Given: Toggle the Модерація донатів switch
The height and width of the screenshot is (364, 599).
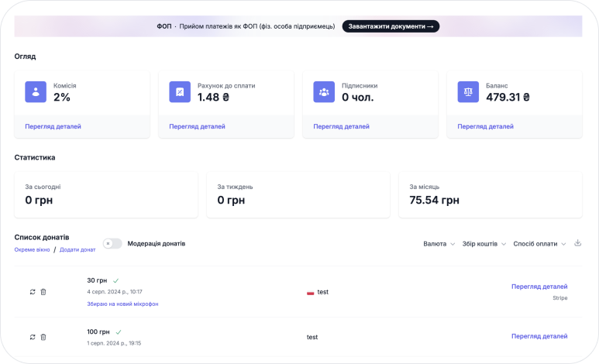Looking at the screenshot, I should click(112, 243).
